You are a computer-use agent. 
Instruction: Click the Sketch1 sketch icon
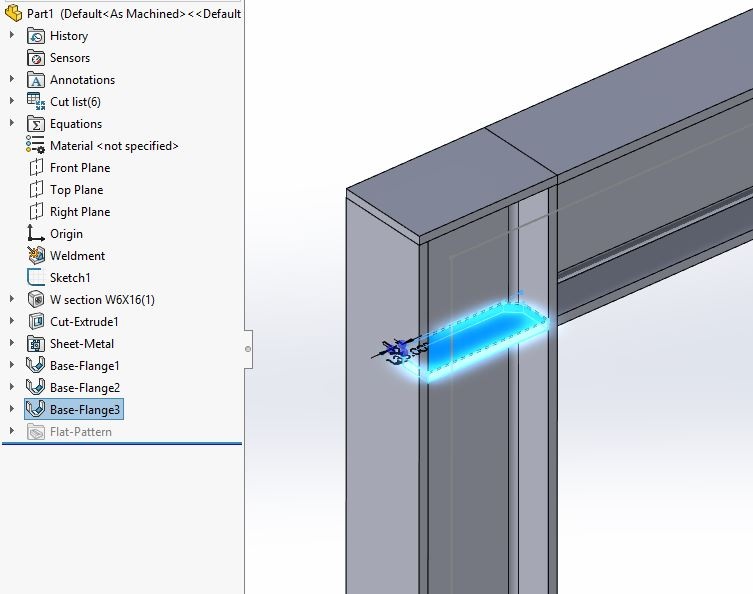36,278
